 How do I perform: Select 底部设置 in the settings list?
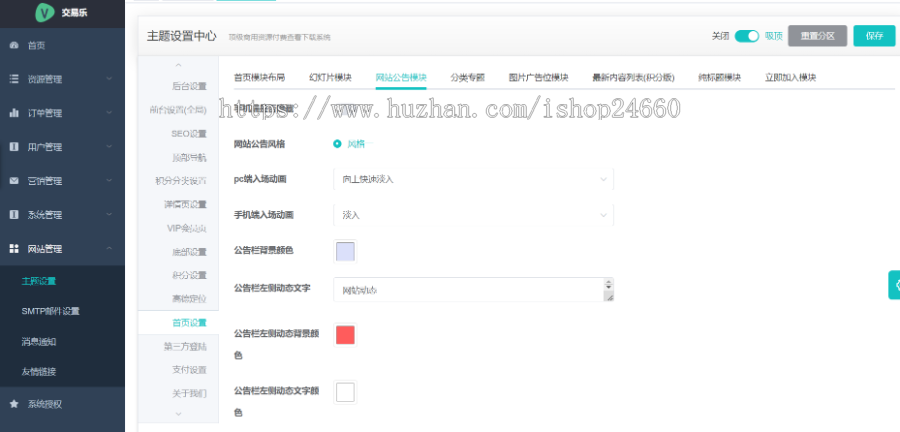(x=189, y=251)
